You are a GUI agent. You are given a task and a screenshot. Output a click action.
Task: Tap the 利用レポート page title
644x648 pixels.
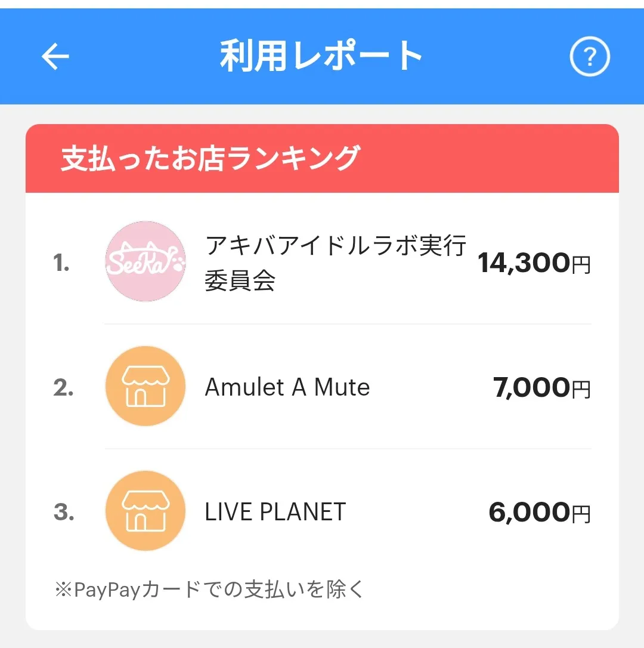(x=321, y=57)
